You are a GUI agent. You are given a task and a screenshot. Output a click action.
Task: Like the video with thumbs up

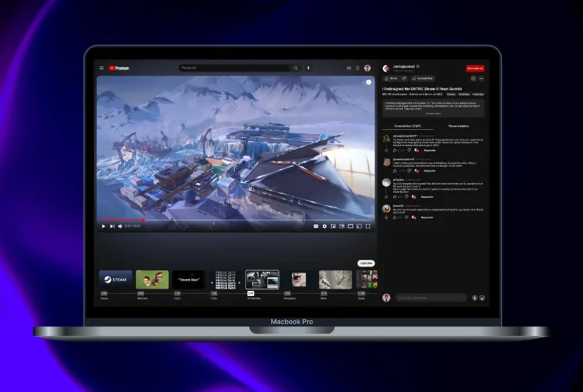tap(390, 78)
